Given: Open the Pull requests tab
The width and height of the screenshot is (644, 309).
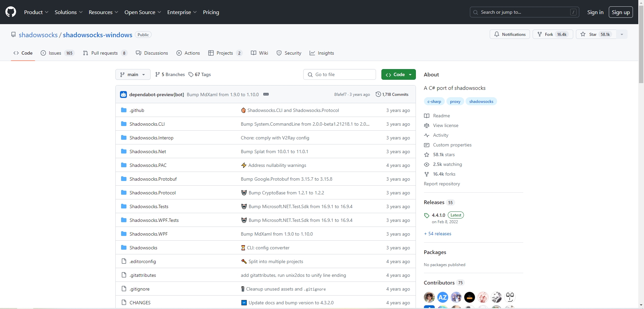Looking at the screenshot, I should [x=105, y=53].
